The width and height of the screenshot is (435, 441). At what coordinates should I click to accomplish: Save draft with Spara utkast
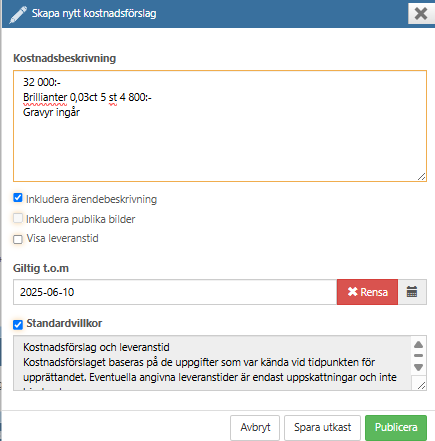322,427
